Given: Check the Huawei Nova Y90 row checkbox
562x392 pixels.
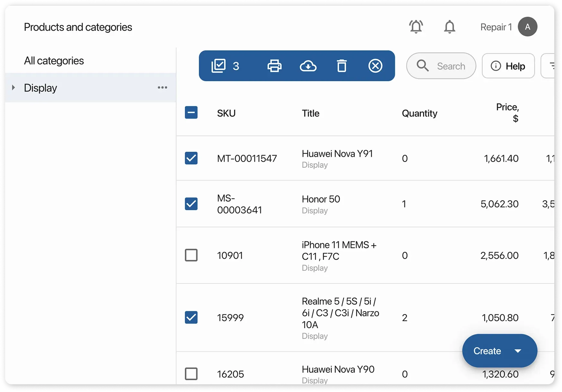Looking at the screenshot, I should (191, 374).
